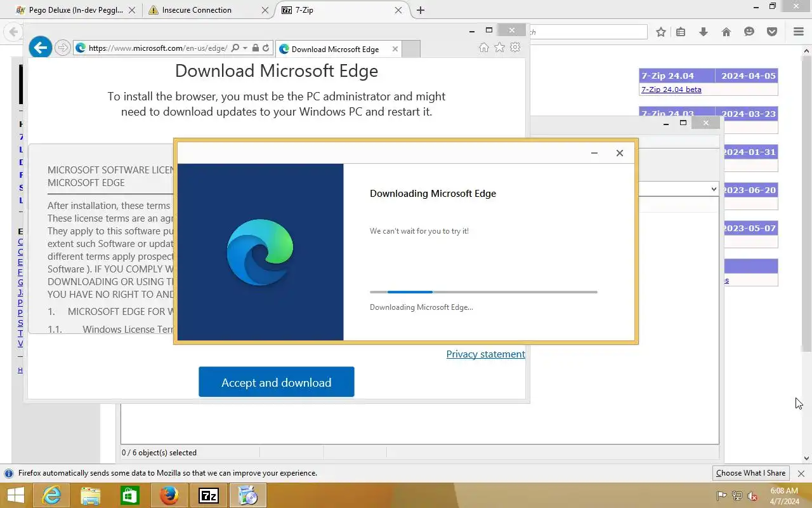Click the magnifier search icon in IE address bar
The image size is (812, 508).
pos(235,48)
